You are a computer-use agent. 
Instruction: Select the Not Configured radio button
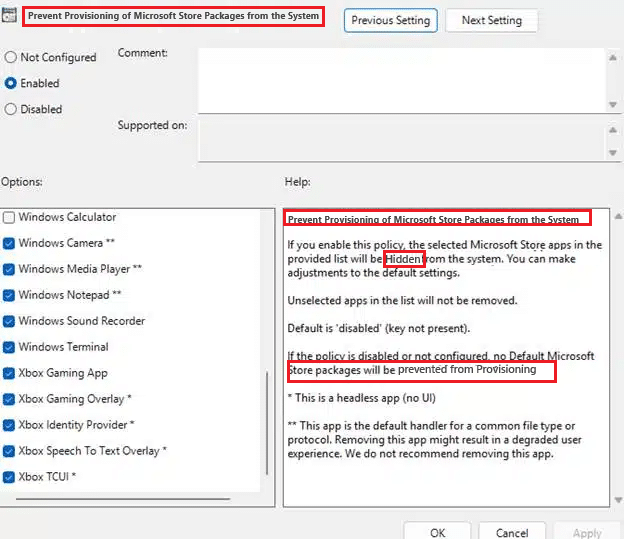(x=10, y=57)
